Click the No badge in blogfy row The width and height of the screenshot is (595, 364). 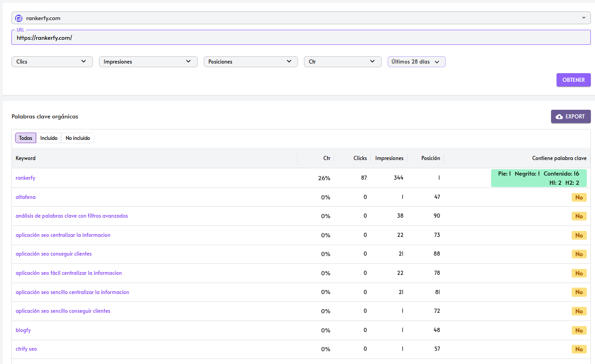(x=579, y=330)
